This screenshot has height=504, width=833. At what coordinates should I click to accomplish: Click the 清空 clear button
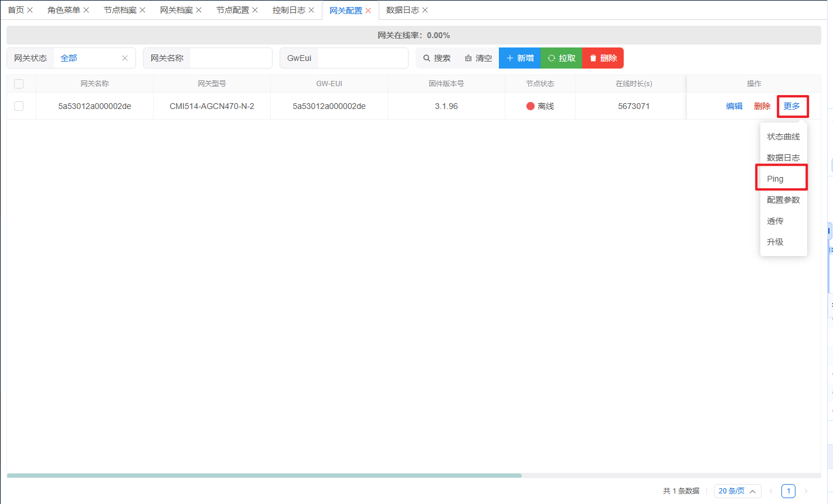pos(478,58)
